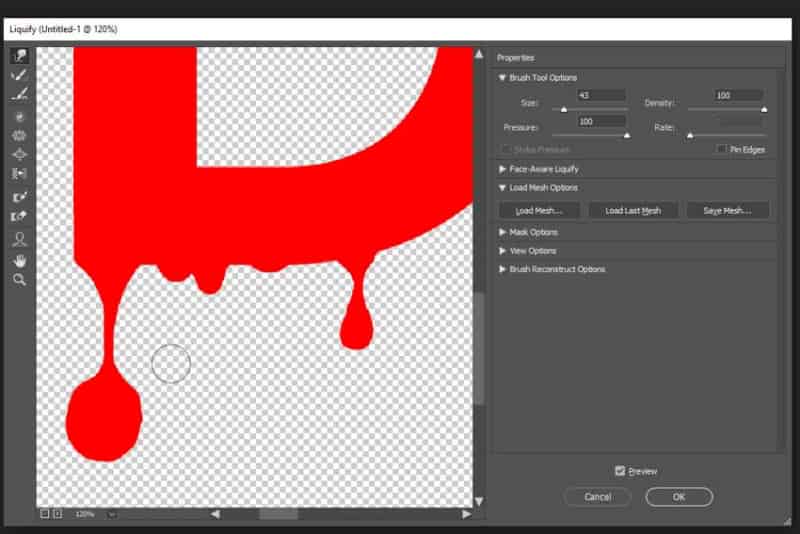Select the Push Left tool
This screenshot has height=534, width=800.
(x=19, y=173)
